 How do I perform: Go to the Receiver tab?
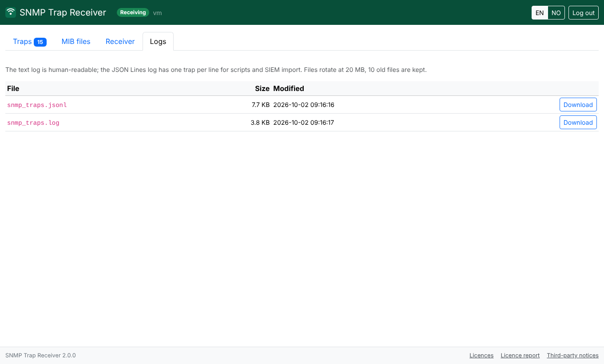[120, 41]
